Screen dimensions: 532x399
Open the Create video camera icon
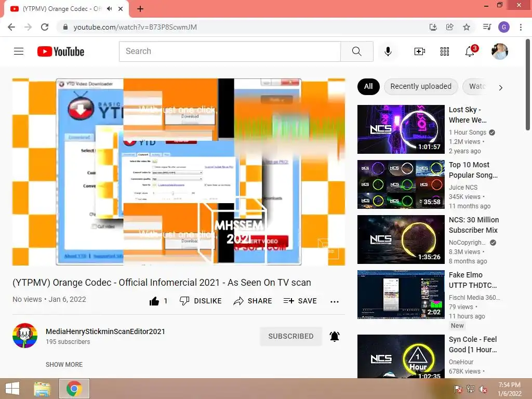[420, 51]
